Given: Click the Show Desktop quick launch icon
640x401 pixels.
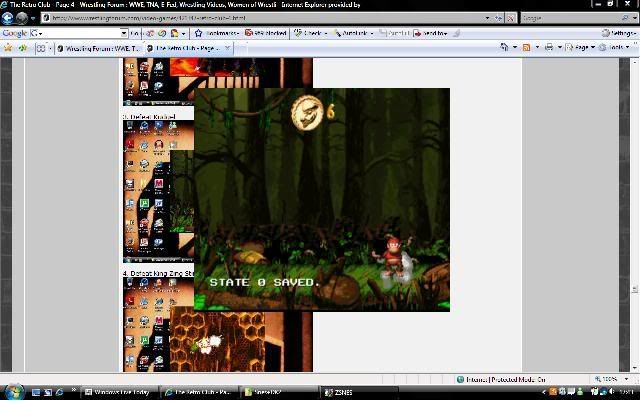Looking at the screenshot, I should click(36, 392).
